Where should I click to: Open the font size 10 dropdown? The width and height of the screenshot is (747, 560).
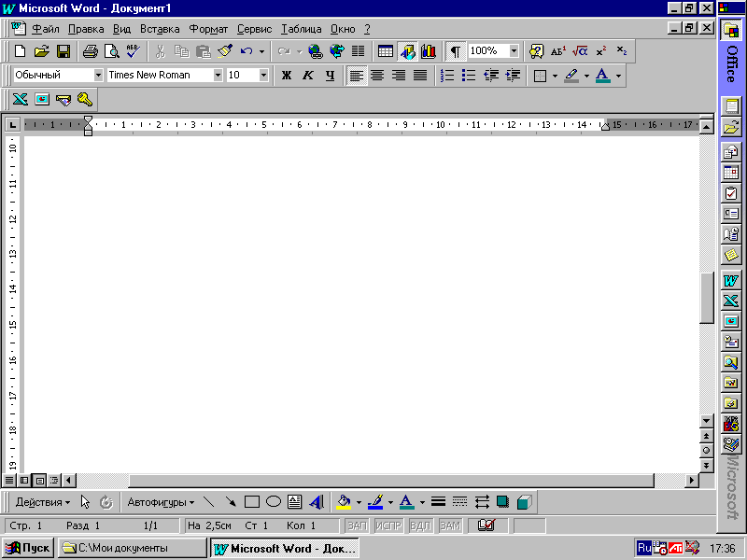tap(263, 76)
